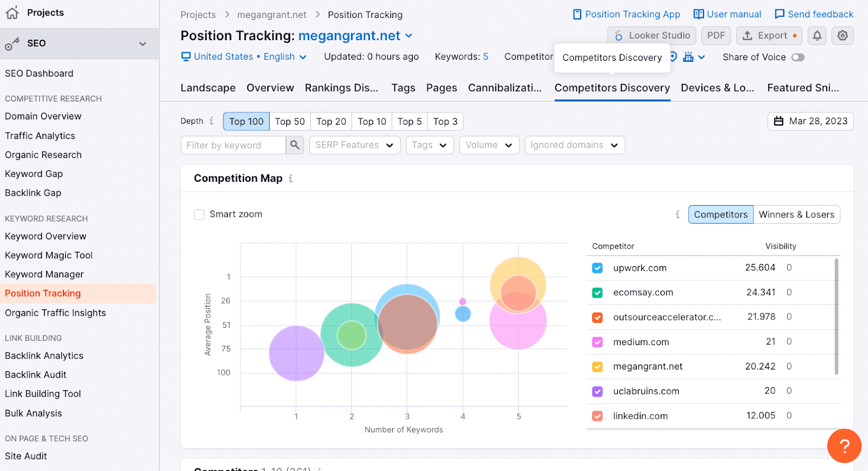Viewport: 868px width, 471px height.
Task: Select Top 3 depth option
Action: point(445,122)
